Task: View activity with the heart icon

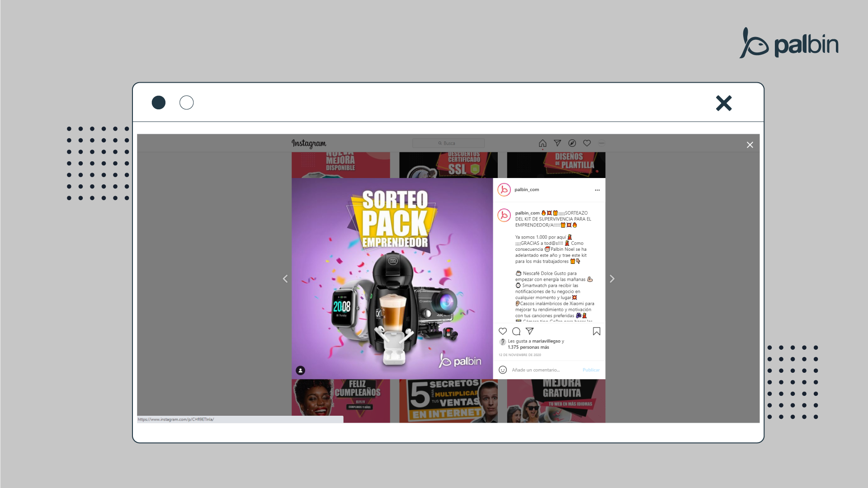Action: [587, 143]
